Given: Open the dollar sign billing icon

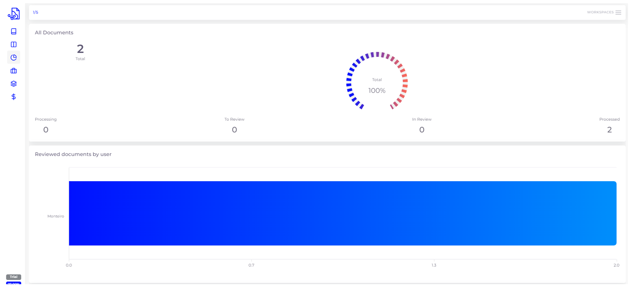Looking at the screenshot, I should click(x=14, y=97).
